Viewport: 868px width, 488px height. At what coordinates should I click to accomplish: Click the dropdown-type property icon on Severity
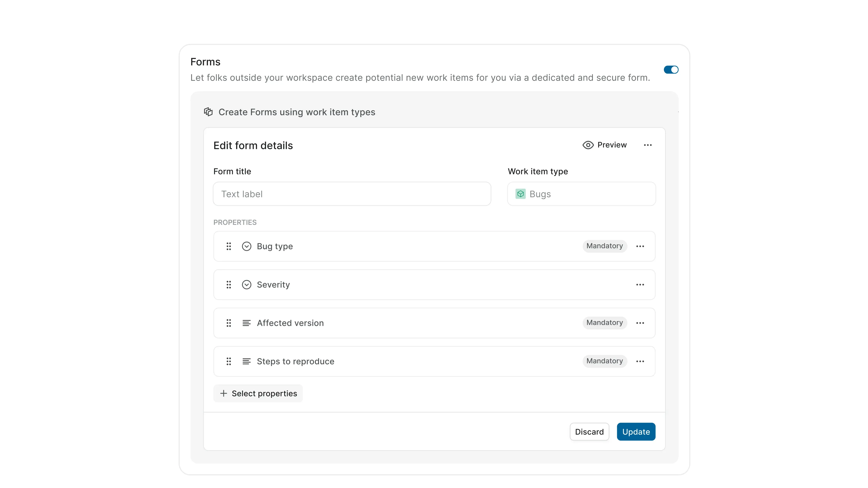[247, 285]
